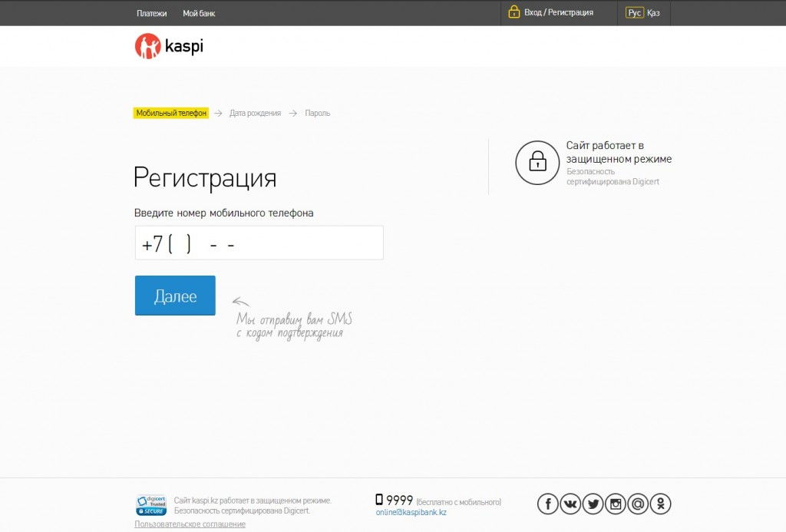Viewport: 786px width, 532px height.
Task: Focus the mobile phone number field
Action: tap(259, 243)
